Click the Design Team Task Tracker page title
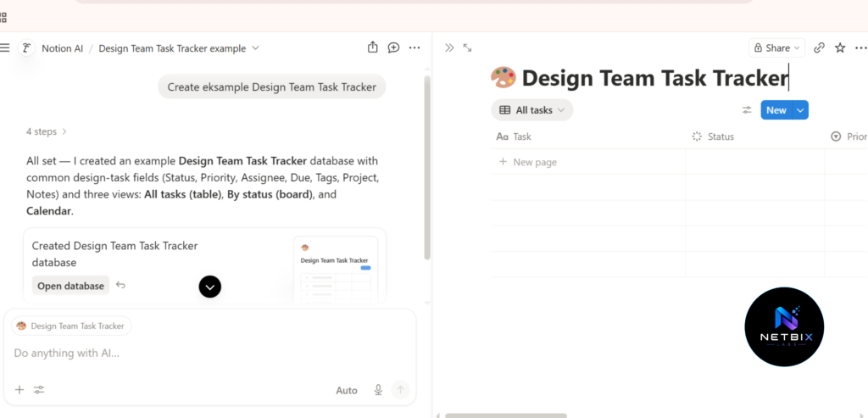This screenshot has height=418, width=868. point(655,78)
